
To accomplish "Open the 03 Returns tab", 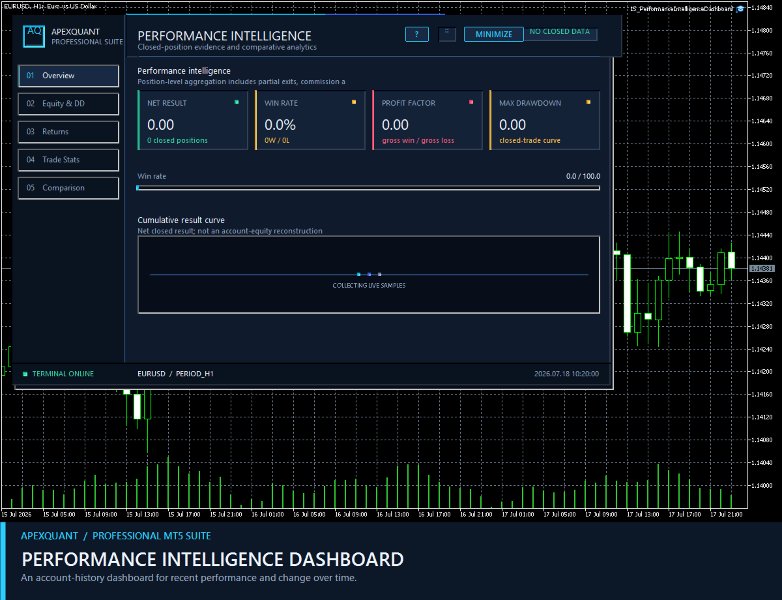I will pos(68,132).
